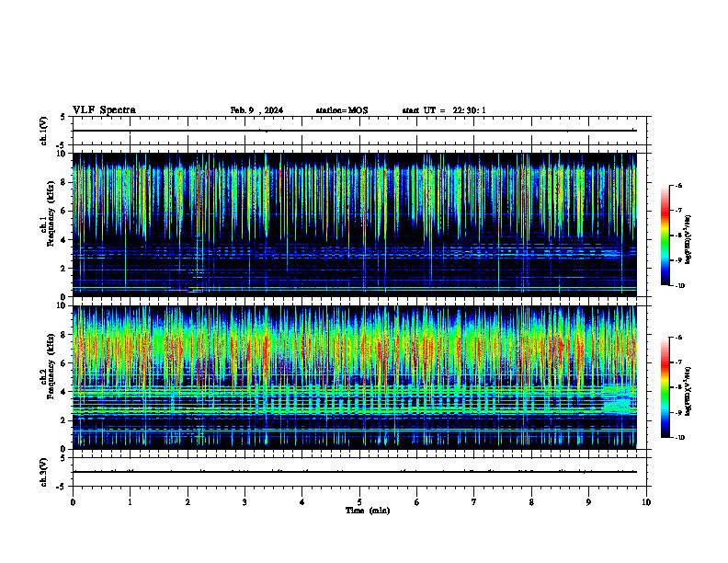Click time axis tick label "9"
The height and width of the screenshot is (563, 728).
(x=588, y=502)
